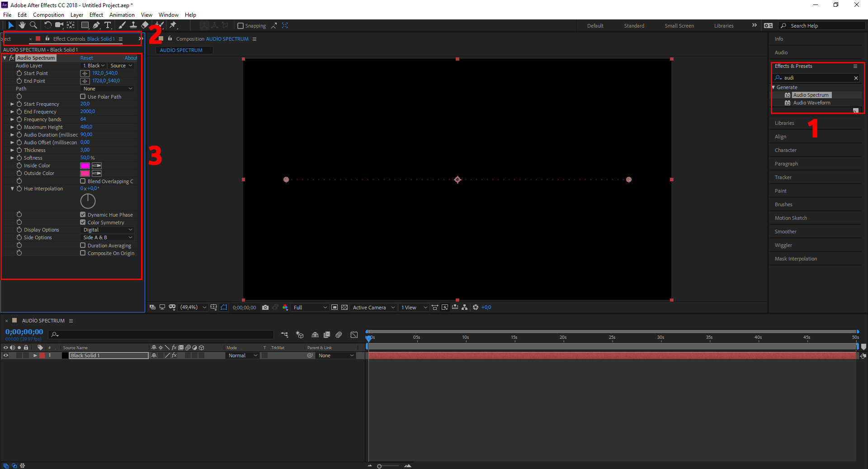
Task: Uncheck Color Symmetry
Action: tap(83, 222)
